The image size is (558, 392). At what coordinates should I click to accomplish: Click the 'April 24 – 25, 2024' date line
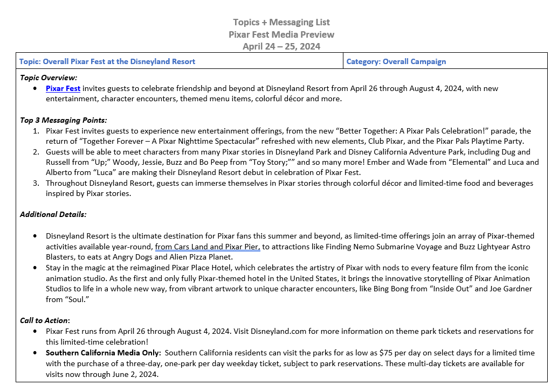(x=281, y=46)
